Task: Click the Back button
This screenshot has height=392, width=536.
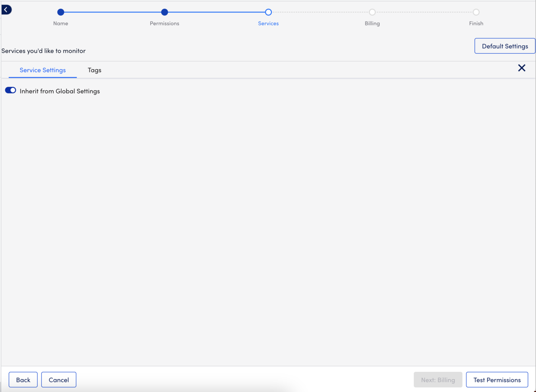Action: pos(23,380)
